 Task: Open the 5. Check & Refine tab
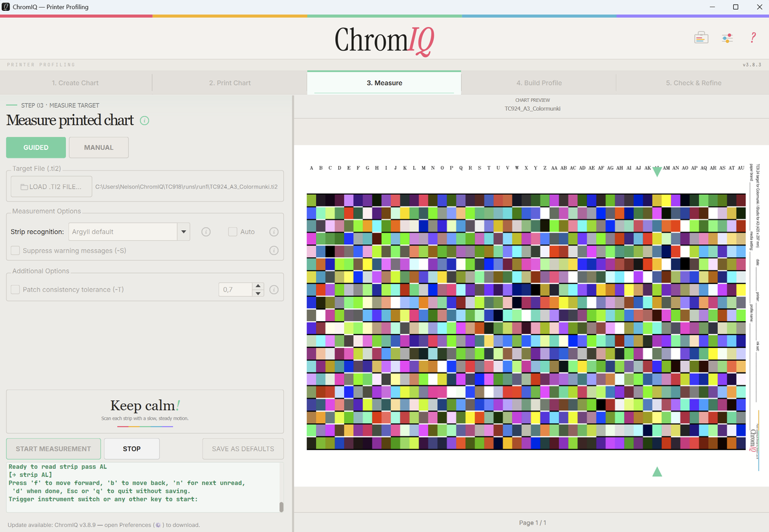693,83
